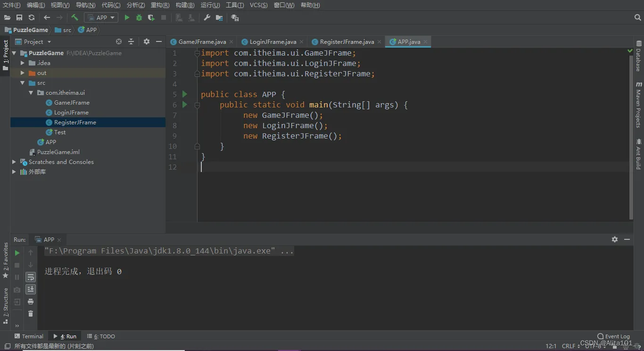The image size is (644, 351).
Task: Select GameJFrame in the project tree
Action: [x=72, y=103]
